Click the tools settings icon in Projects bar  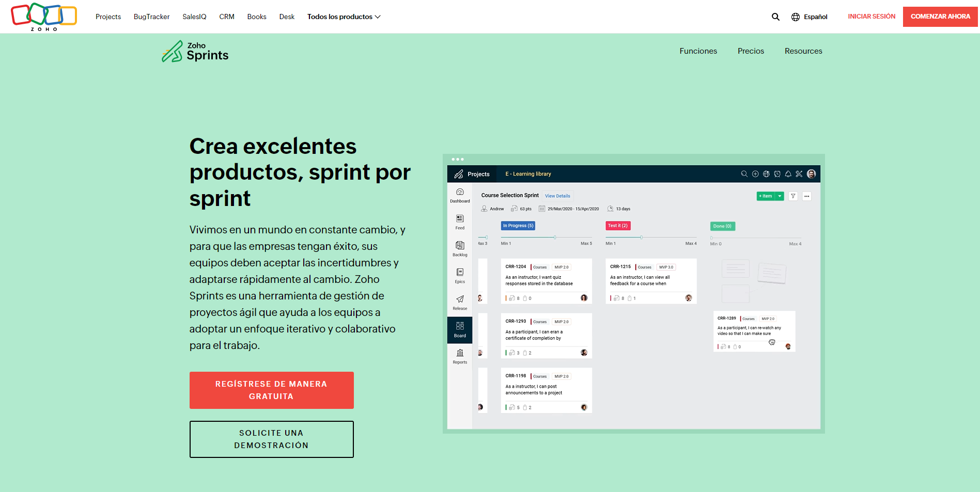[799, 174]
